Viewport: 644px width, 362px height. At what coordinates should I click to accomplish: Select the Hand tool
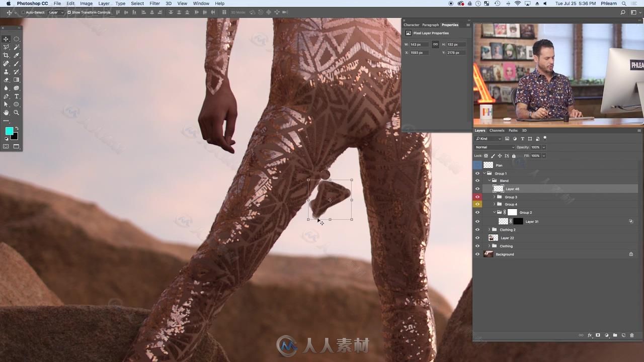point(6,113)
